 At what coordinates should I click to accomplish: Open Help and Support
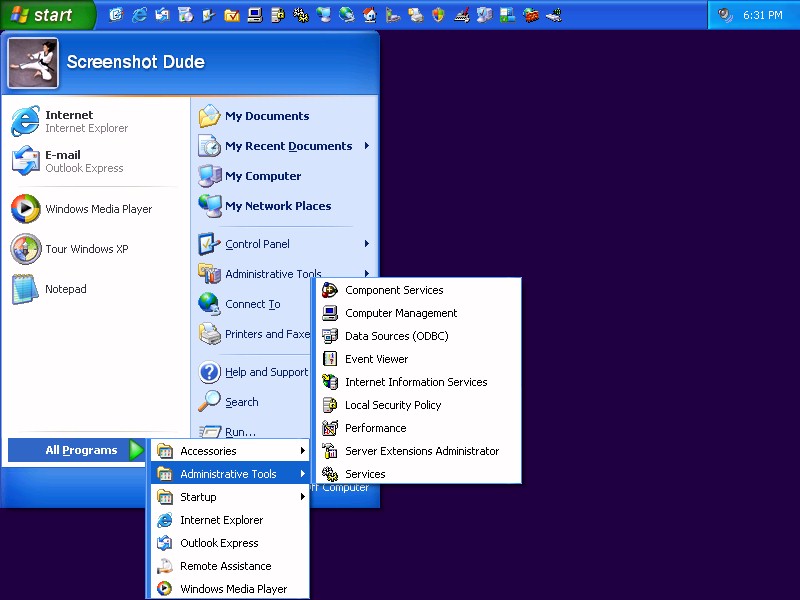coord(265,372)
